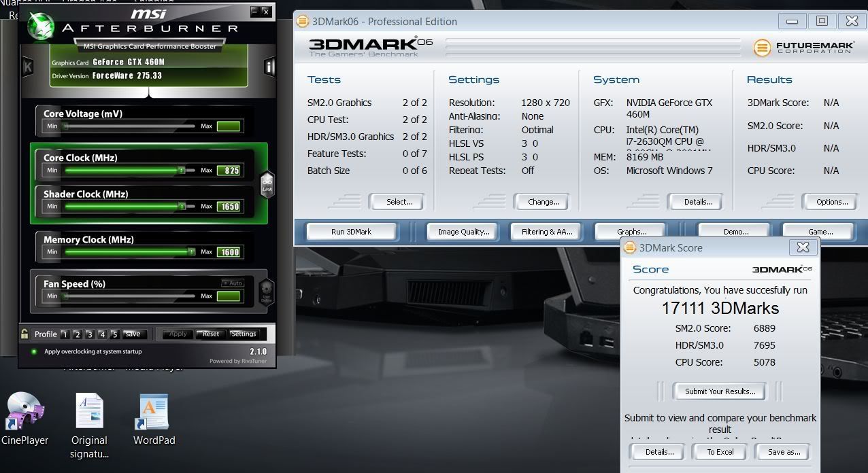This screenshot has height=473, width=868.
Task: Close the MSI Afterburner window
Action: [266, 12]
